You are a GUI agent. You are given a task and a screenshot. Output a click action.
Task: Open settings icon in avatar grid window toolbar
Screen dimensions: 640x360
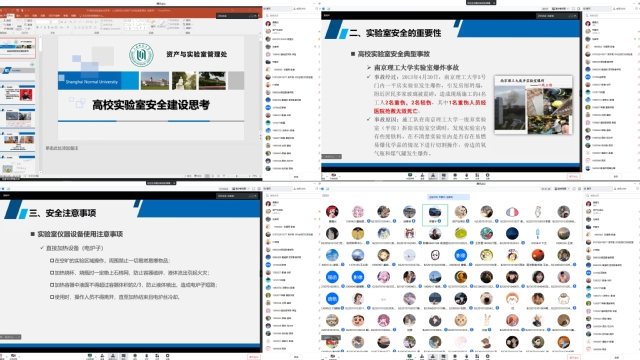click(487, 356)
